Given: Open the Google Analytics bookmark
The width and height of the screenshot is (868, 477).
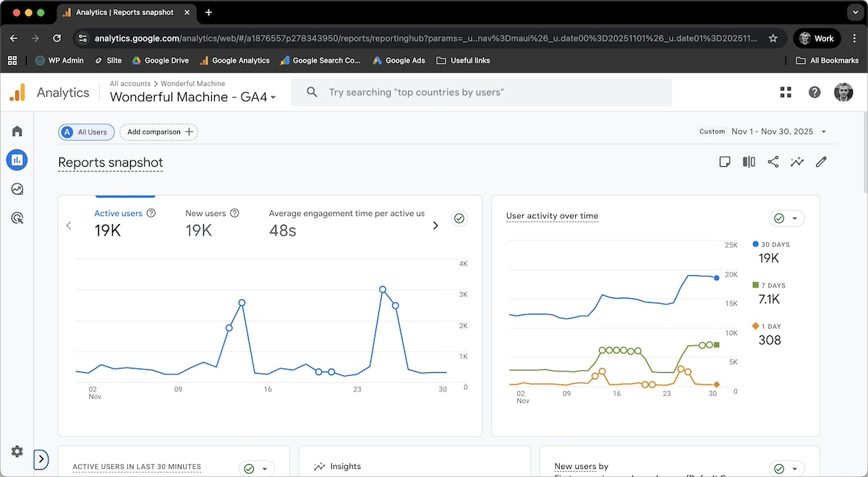Looking at the screenshot, I should 234,61.
